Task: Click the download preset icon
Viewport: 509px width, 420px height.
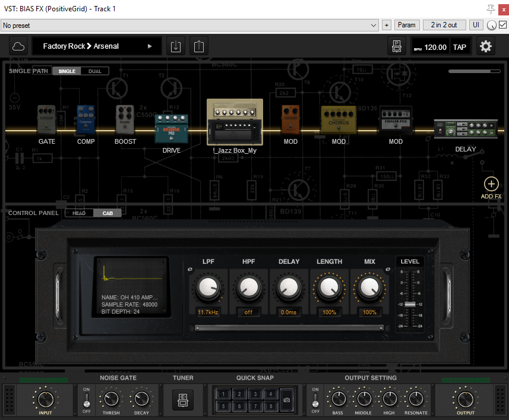Action: pos(176,47)
